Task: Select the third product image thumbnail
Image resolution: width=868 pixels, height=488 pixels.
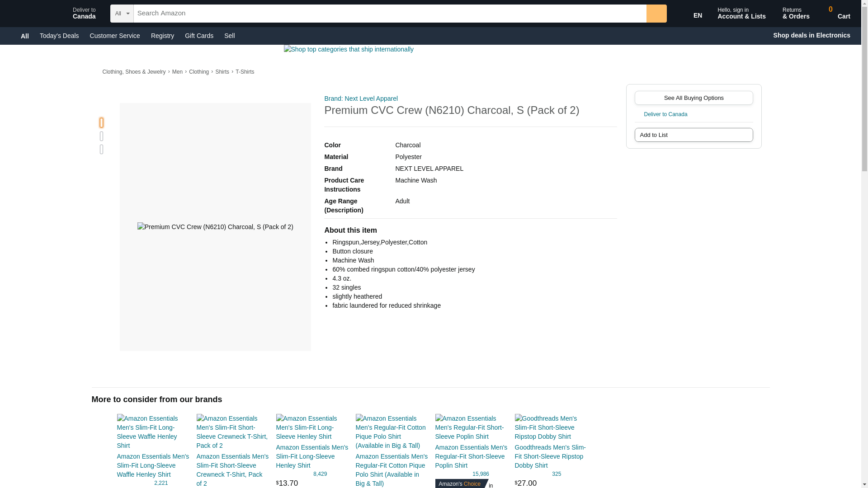Action: tap(101, 150)
